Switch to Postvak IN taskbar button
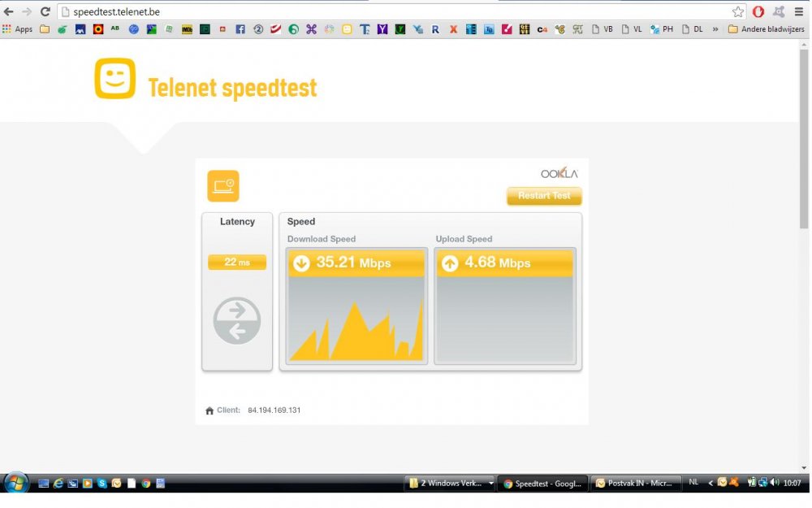Screen dimensions: 812x508 tap(636, 483)
